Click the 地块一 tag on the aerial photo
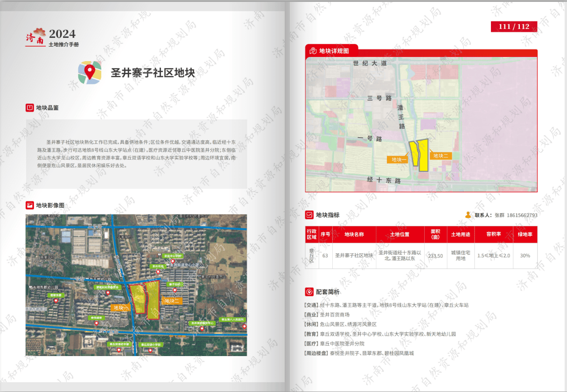This screenshot has width=567, height=392. (120, 308)
